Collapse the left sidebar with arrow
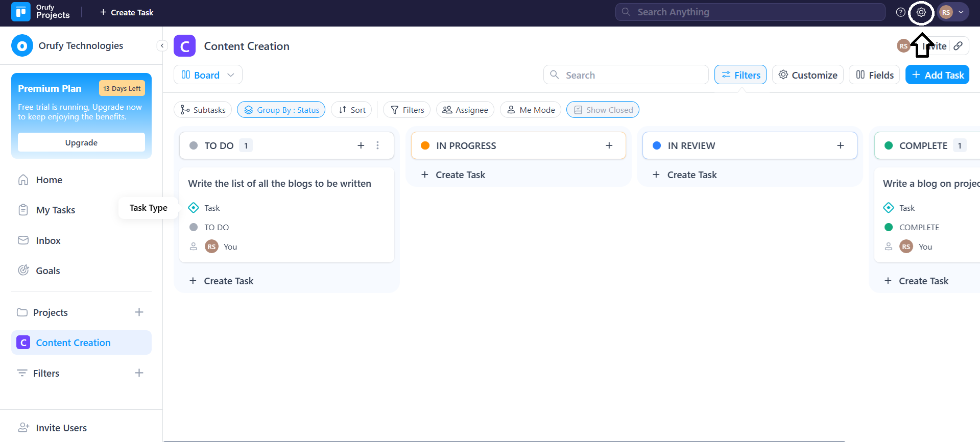This screenshot has height=442, width=980. pyautogui.click(x=162, y=46)
